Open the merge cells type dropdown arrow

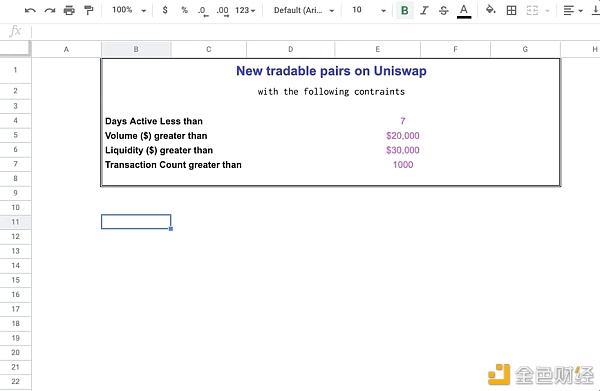tap(547, 11)
